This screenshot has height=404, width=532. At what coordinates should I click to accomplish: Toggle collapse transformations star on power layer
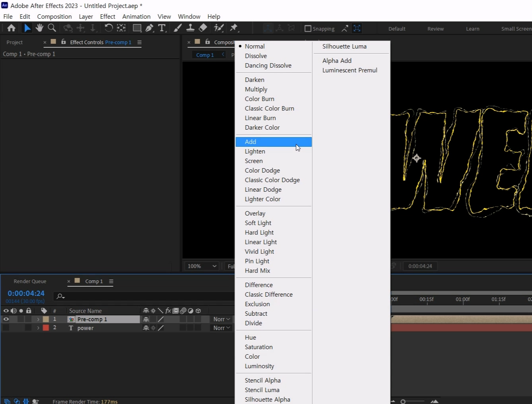153,328
